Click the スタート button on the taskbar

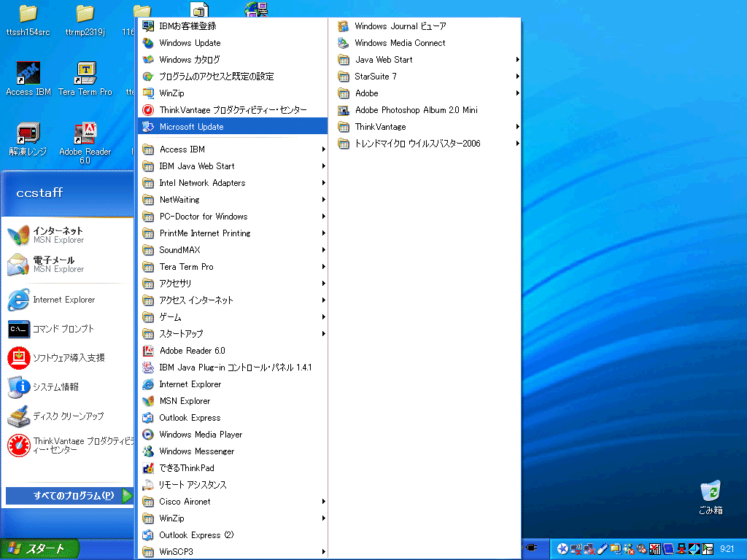point(39,549)
